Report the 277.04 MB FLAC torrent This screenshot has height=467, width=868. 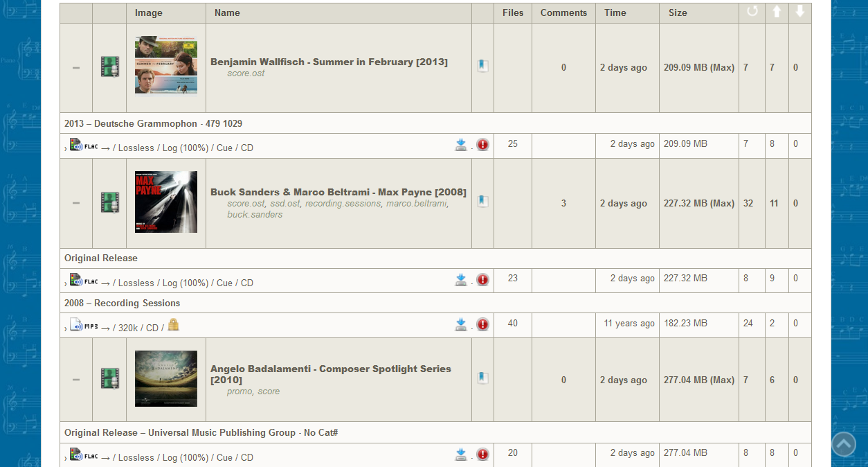coord(482,455)
